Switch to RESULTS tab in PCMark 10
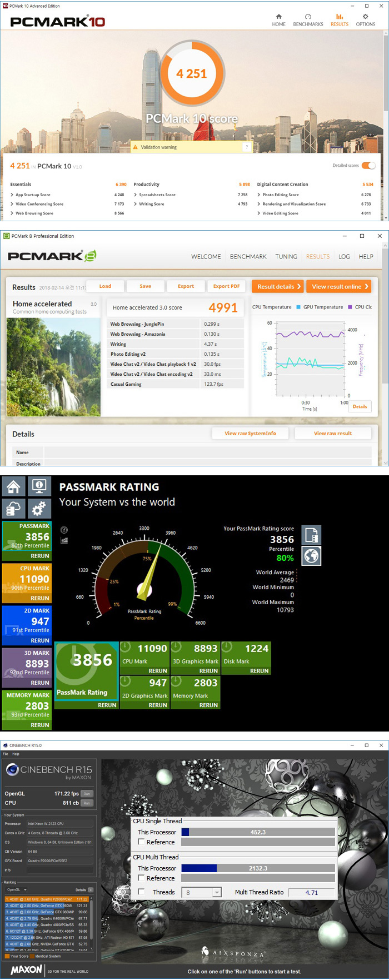389x980 pixels. (x=340, y=20)
